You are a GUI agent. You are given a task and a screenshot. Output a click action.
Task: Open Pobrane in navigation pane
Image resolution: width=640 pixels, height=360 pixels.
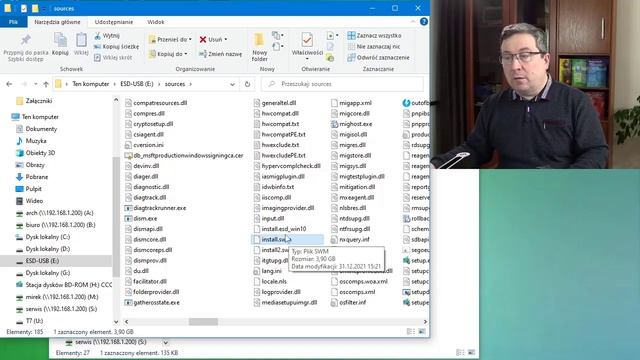37,177
